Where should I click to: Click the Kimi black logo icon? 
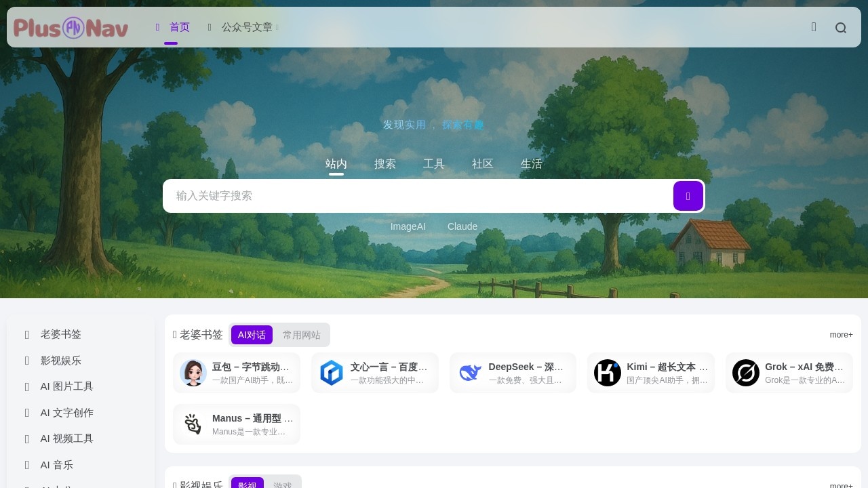tap(608, 373)
